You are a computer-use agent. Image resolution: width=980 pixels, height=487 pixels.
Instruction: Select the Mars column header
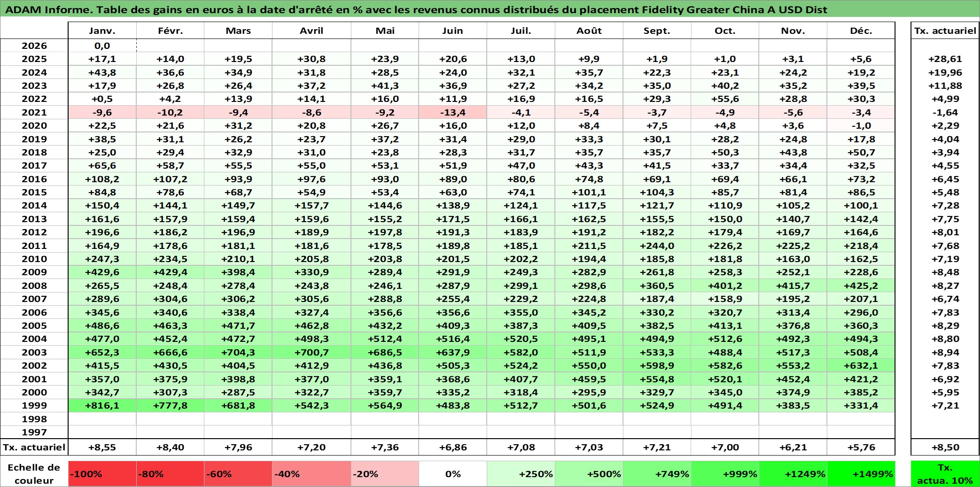pyautogui.click(x=238, y=31)
